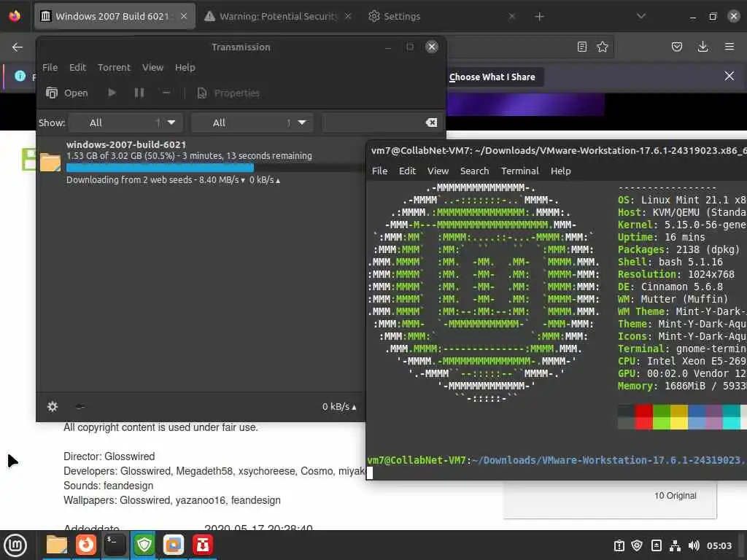
Task: Open the network connection tray icon
Action: pyautogui.click(x=675, y=545)
